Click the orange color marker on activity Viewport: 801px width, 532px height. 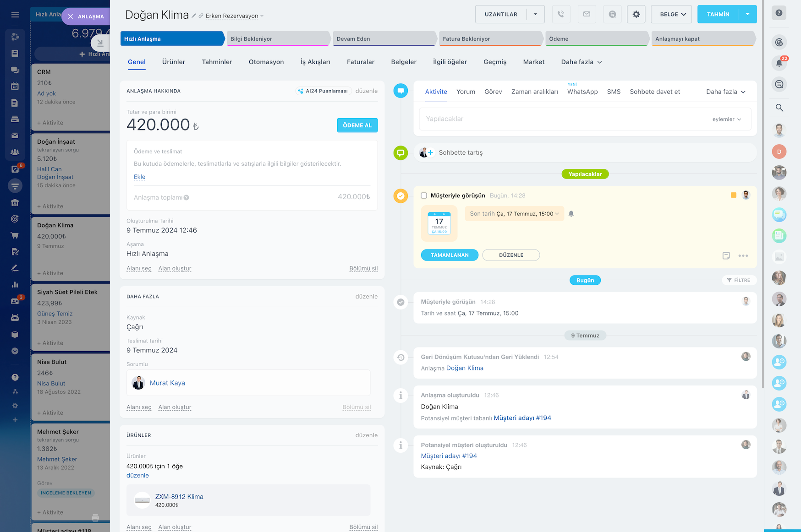coord(733,195)
